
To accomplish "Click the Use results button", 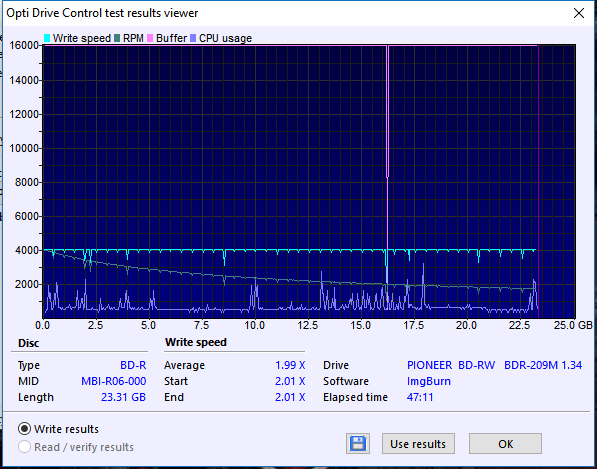I will click(418, 444).
